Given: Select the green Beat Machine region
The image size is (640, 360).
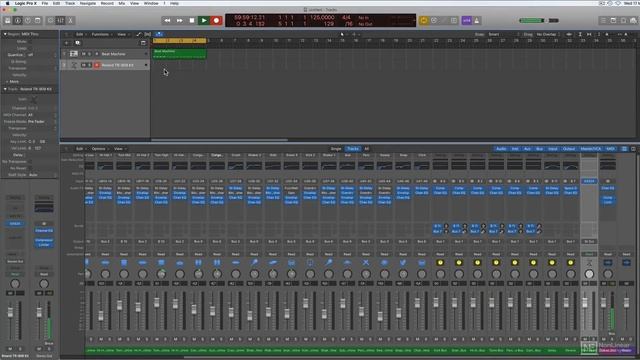Looking at the screenshot, I should pos(180,54).
